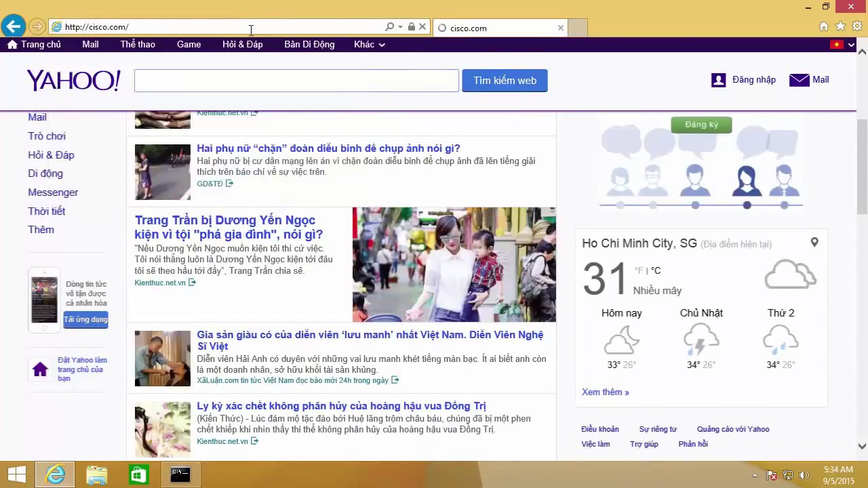Viewport: 868px width, 488px height.
Task: Open Điều khoản footer link
Action: pos(600,429)
